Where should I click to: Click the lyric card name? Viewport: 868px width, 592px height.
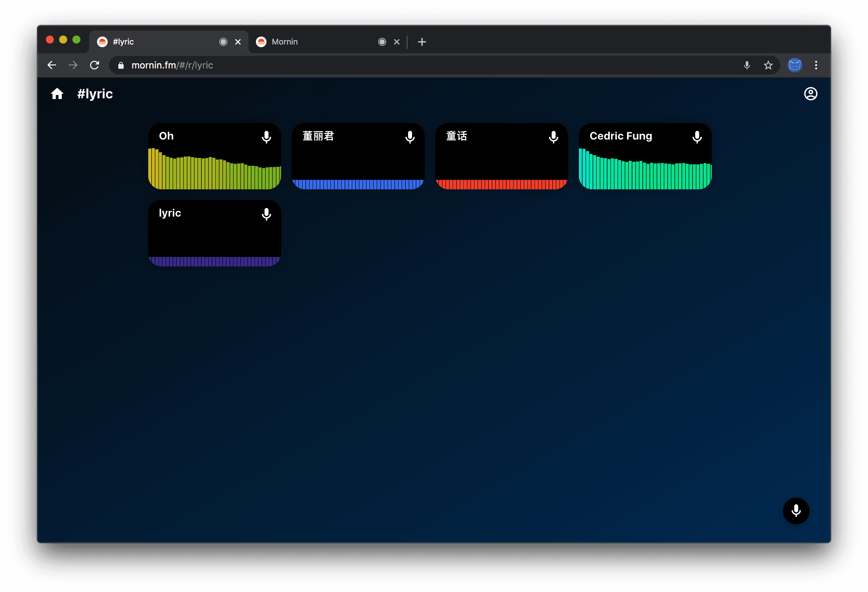[x=169, y=213]
